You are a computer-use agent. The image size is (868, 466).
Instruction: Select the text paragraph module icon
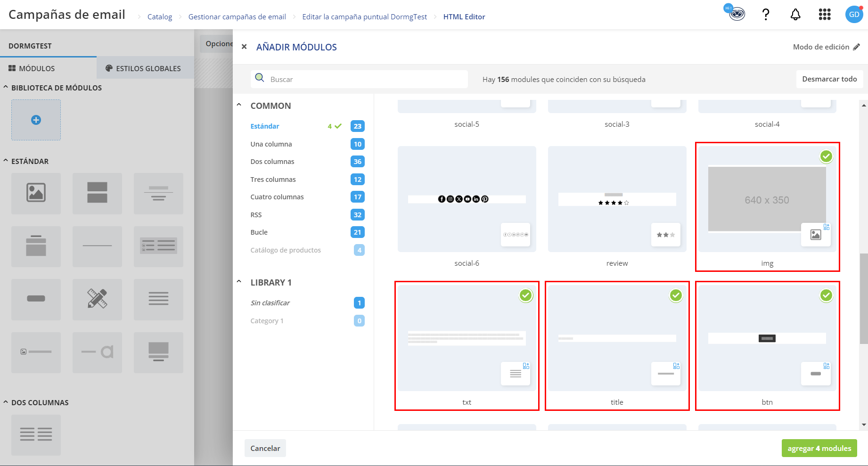[x=158, y=299]
